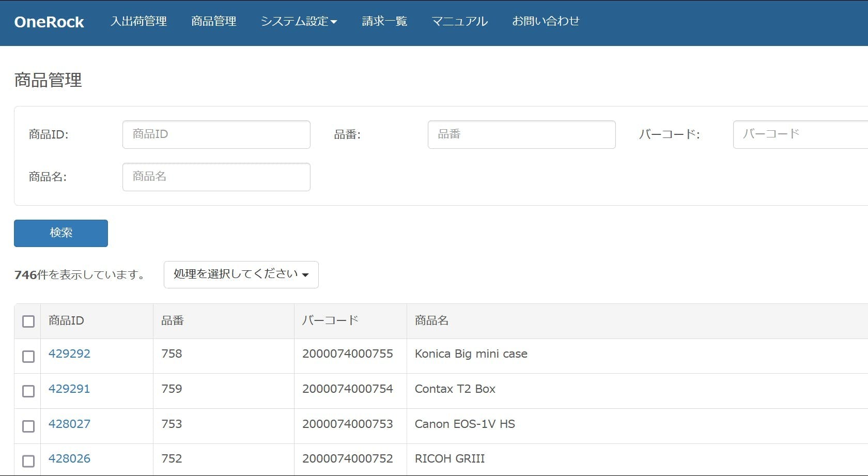Image resolution: width=868 pixels, height=476 pixels.
Task: Click the Konica Big mini case name
Action: [471, 354]
